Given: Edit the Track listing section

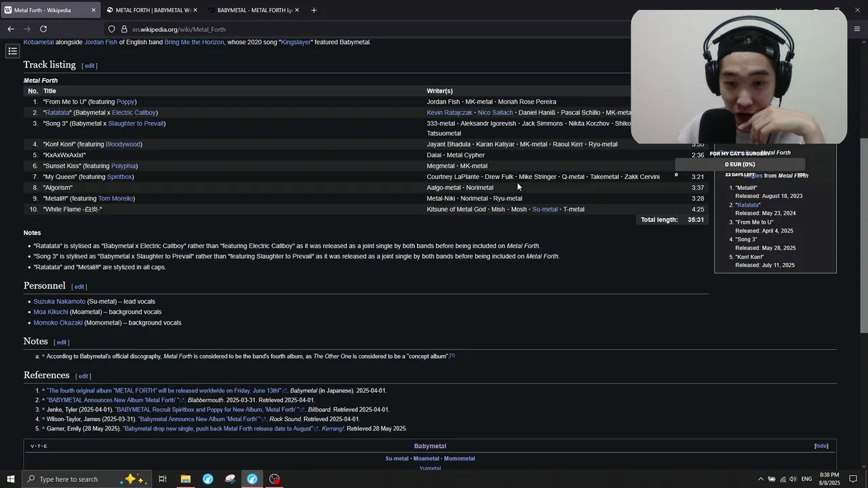Looking at the screenshot, I should tap(90, 66).
